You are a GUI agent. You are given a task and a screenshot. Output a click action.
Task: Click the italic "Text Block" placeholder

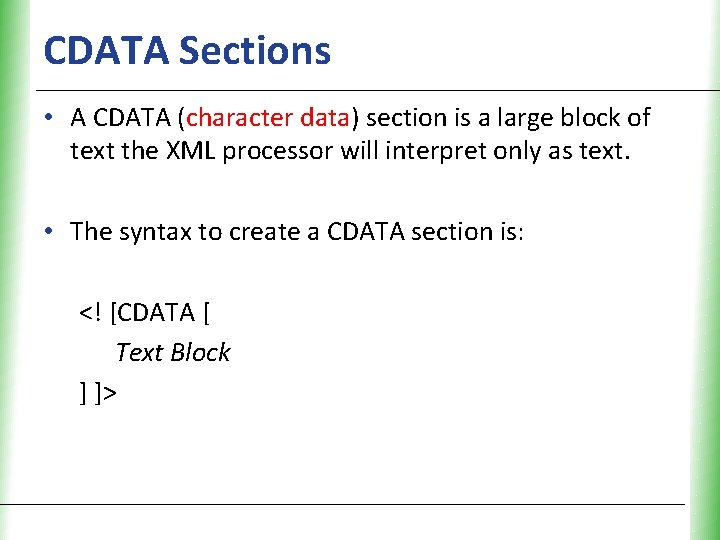(x=172, y=353)
